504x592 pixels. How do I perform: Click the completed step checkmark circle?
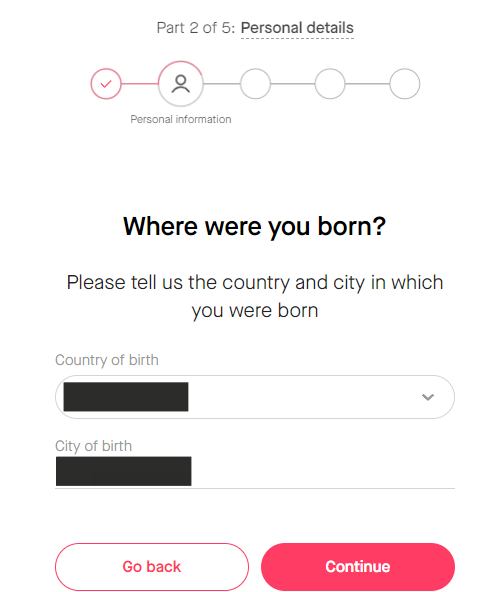click(106, 84)
